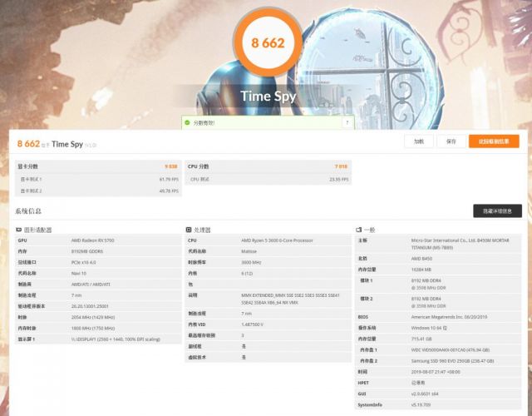
Task: Click the processor section chip icon
Action: point(189,230)
